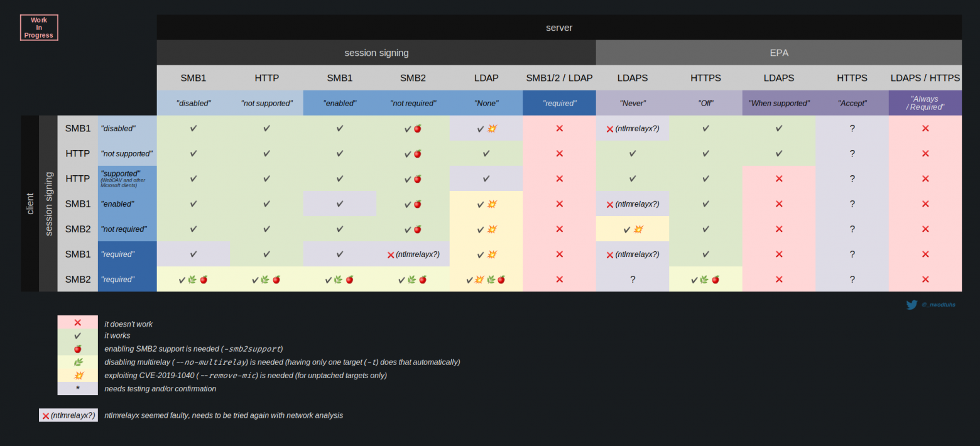
Task: Toggle the red X under the 'required' column, top row
Action: (x=558, y=128)
